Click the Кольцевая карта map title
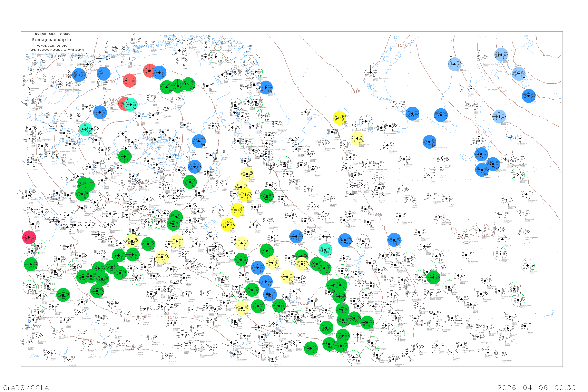This screenshot has width=588, height=392. click(x=51, y=40)
